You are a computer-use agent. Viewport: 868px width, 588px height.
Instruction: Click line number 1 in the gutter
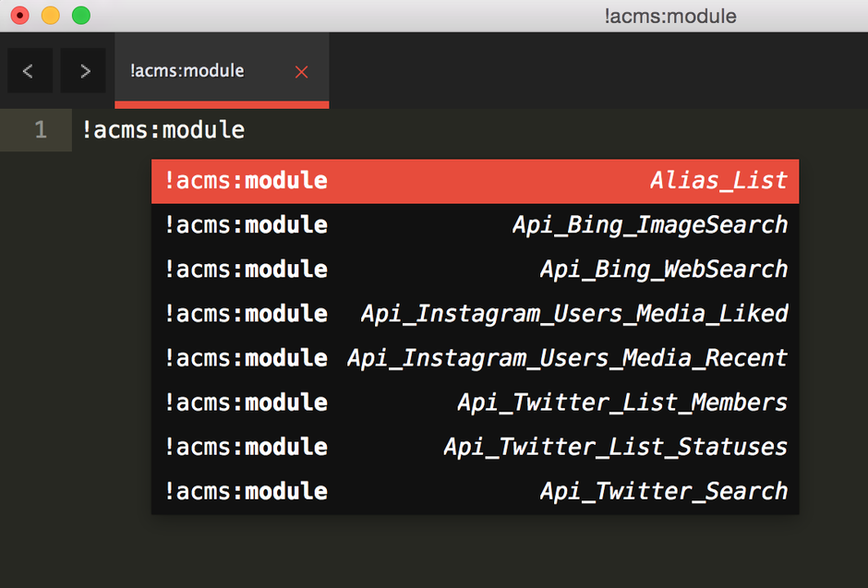point(40,130)
